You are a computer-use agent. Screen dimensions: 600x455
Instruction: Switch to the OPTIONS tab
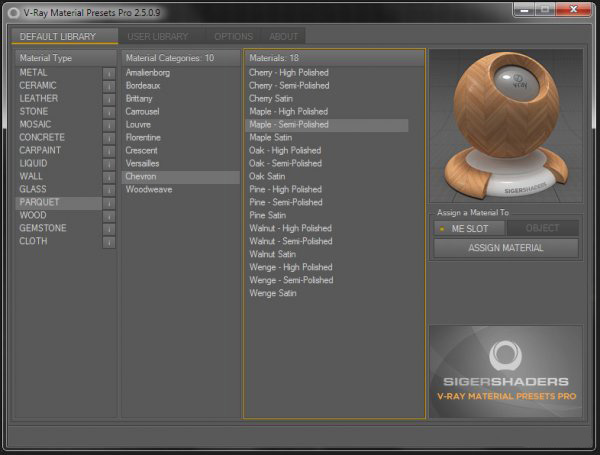pos(233,37)
